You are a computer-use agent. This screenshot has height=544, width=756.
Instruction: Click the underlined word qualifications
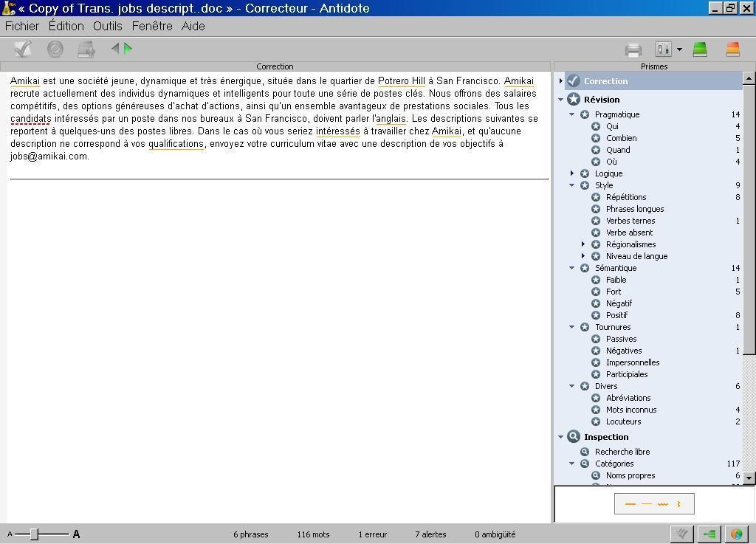176,144
